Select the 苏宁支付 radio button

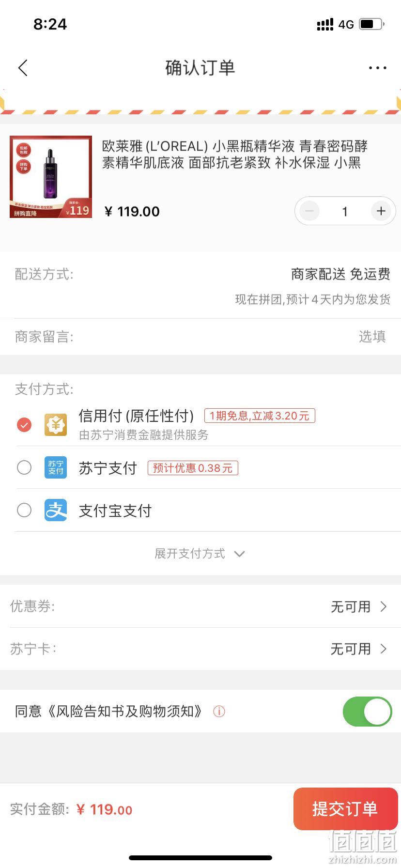(x=24, y=467)
